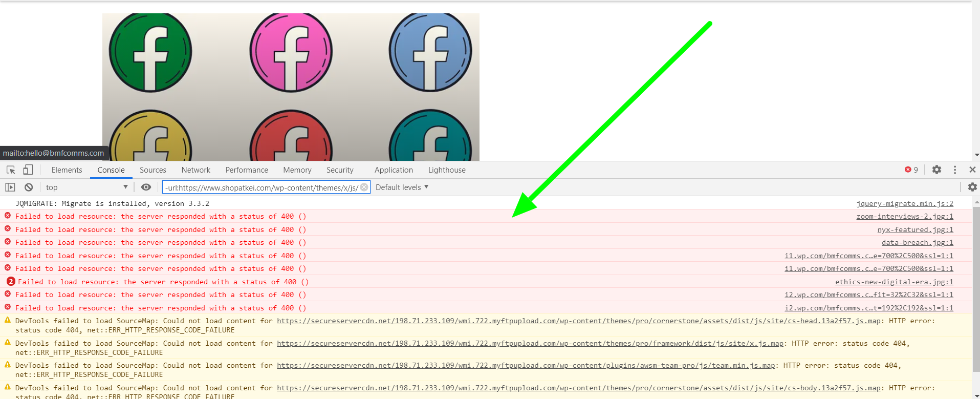Toggle the device toolbar icon
The width and height of the screenshot is (980, 399).
(x=28, y=170)
